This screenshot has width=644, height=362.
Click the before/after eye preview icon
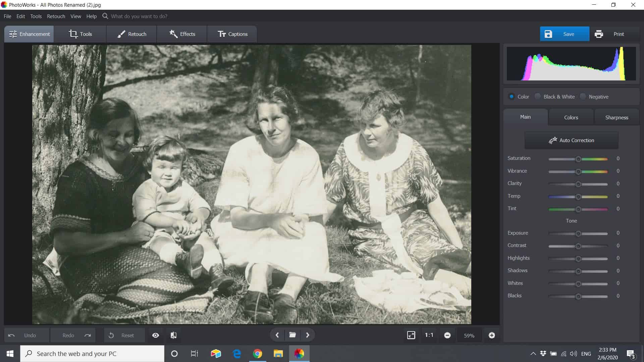pos(155,335)
